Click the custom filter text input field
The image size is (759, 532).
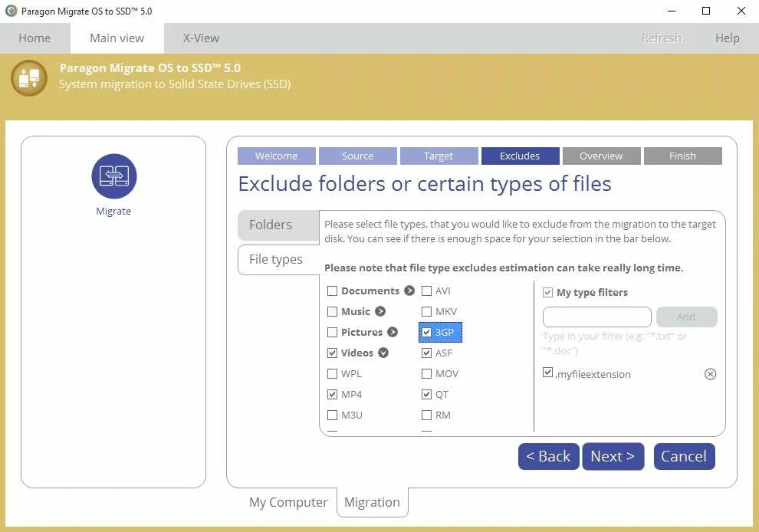[596, 317]
